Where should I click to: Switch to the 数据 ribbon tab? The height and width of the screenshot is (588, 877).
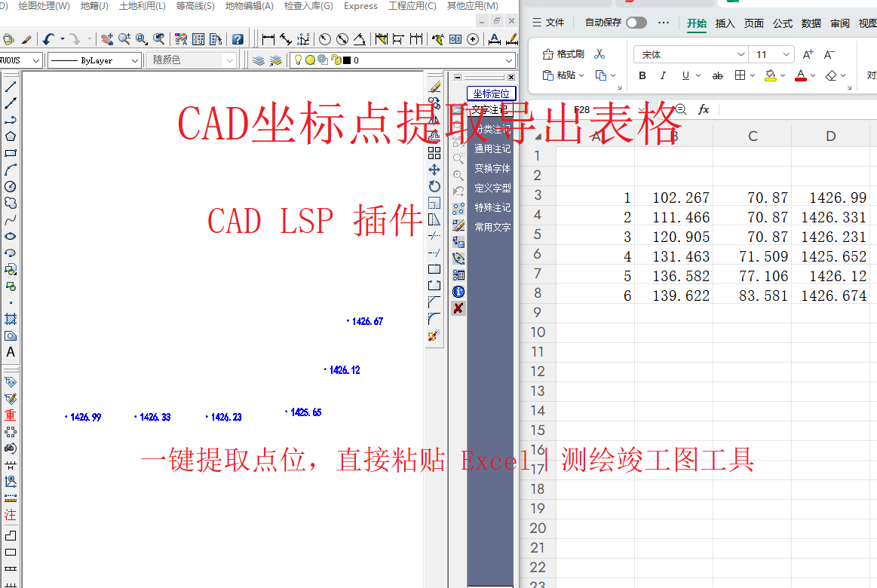[x=811, y=23]
